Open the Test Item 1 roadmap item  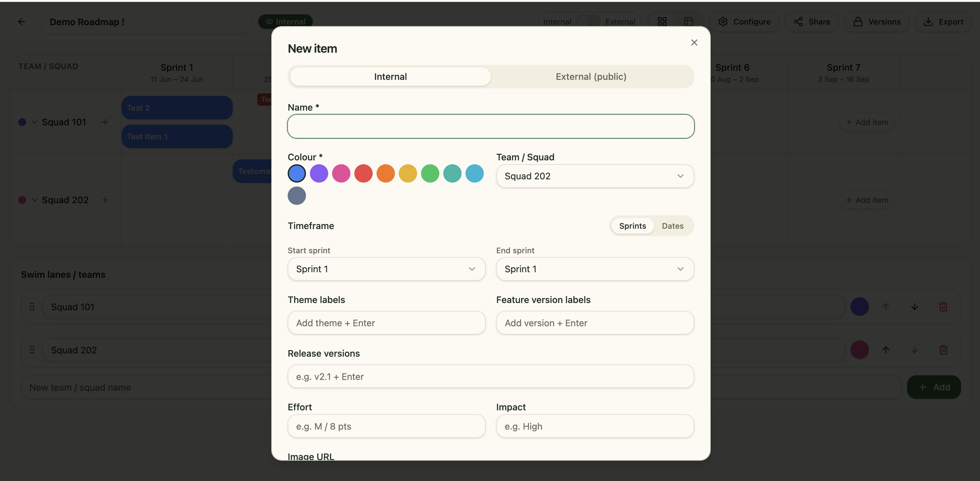177,136
